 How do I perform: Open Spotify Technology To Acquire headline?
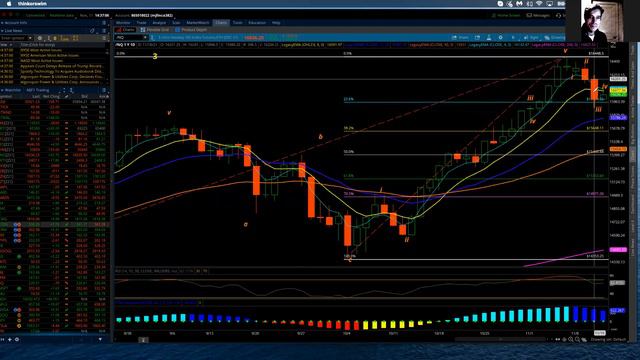[x=62, y=71]
